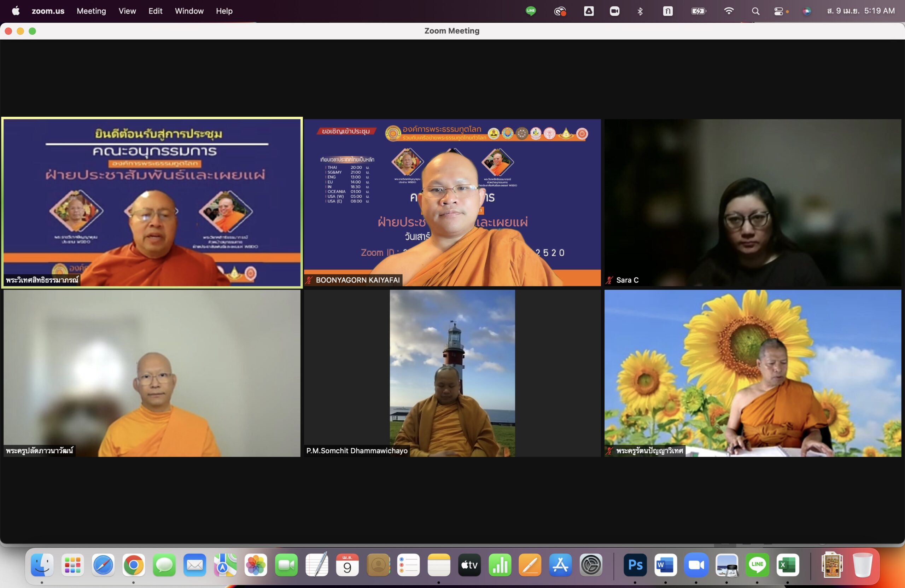Open the View menu
The width and height of the screenshot is (905, 588).
click(127, 11)
